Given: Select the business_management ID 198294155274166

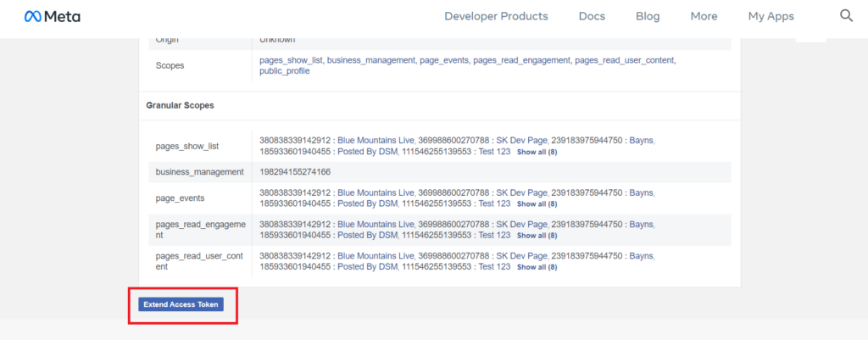Looking at the screenshot, I should point(295,172).
